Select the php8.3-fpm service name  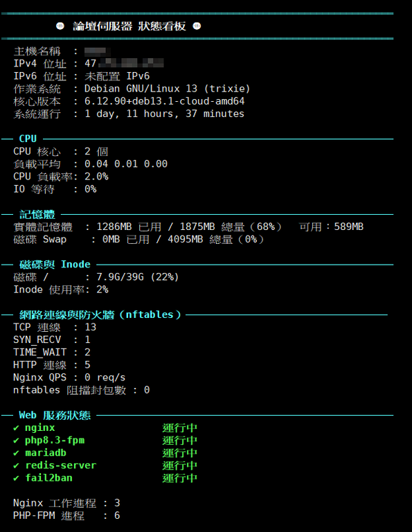pos(55,441)
